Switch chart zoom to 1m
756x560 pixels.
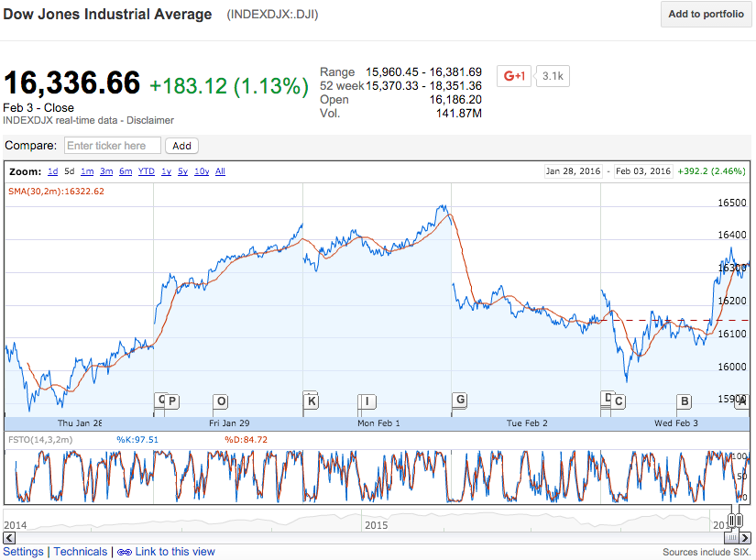click(87, 171)
